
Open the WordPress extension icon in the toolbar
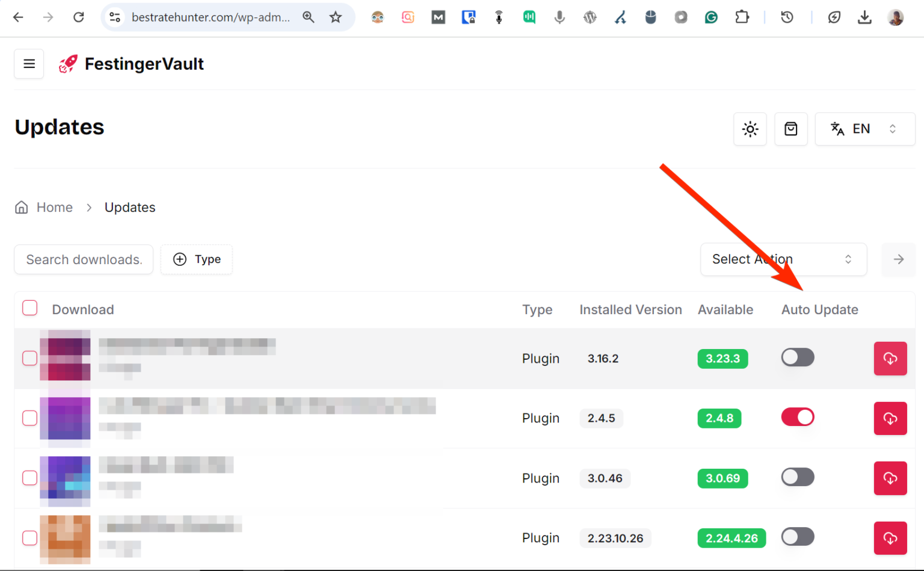point(590,17)
